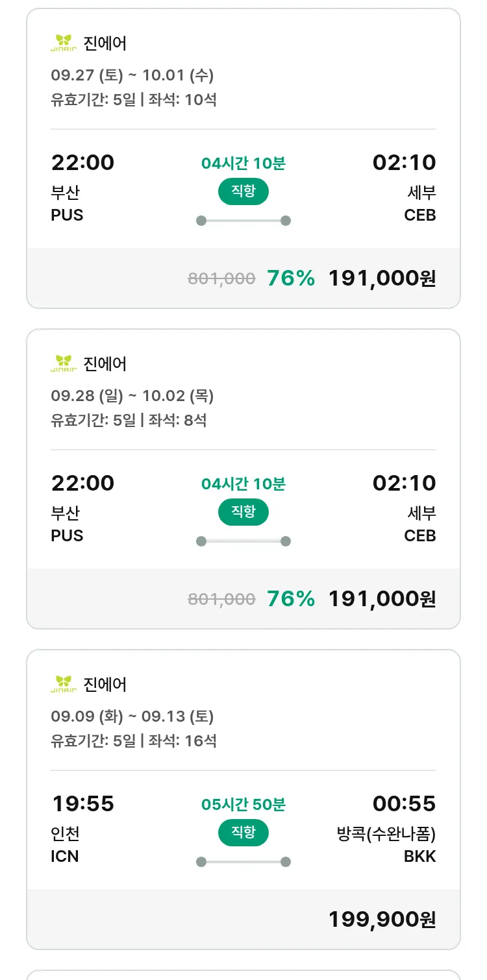Click the route line on the Incheon–Bangkok flight

243,862
